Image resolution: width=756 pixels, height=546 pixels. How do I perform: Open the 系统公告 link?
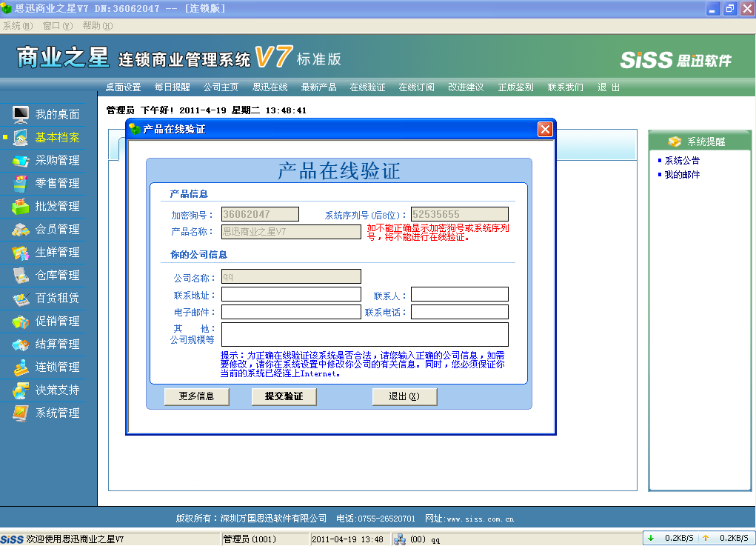click(x=682, y=160)
